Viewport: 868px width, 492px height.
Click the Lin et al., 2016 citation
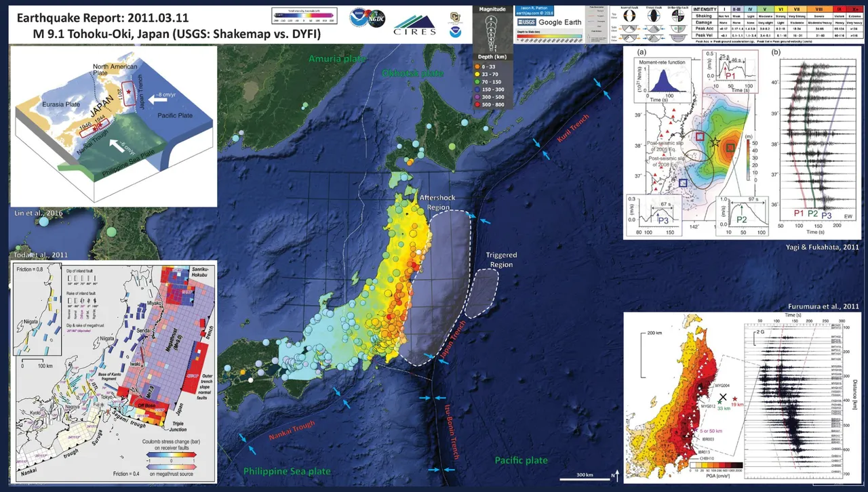pos(38,213)
